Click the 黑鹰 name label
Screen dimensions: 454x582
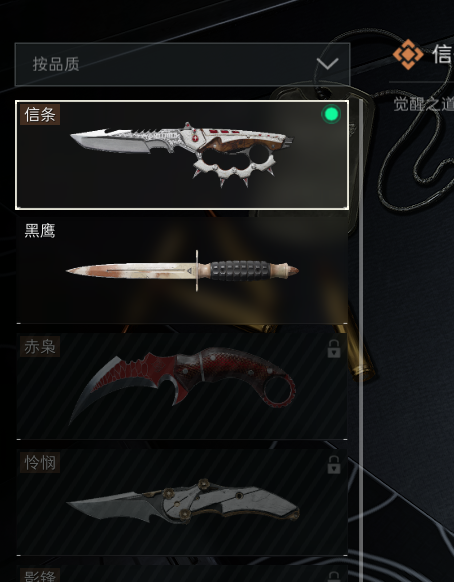(40, 230)
